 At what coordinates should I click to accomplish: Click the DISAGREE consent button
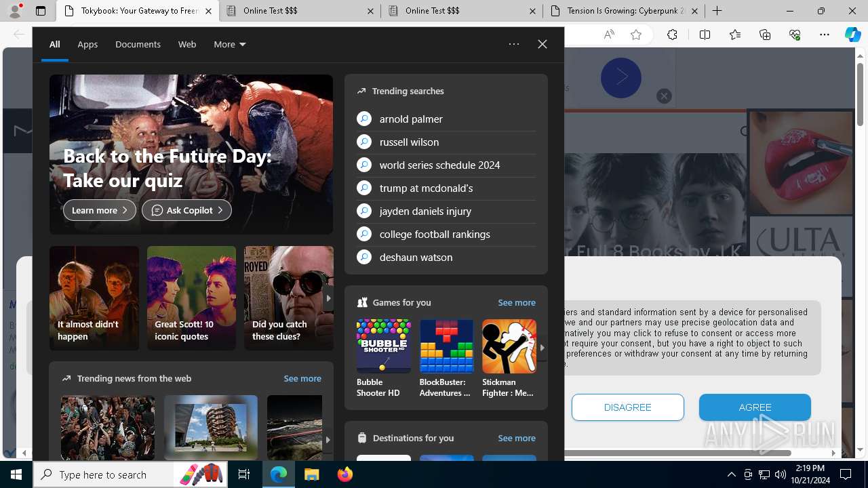[628, 407]
